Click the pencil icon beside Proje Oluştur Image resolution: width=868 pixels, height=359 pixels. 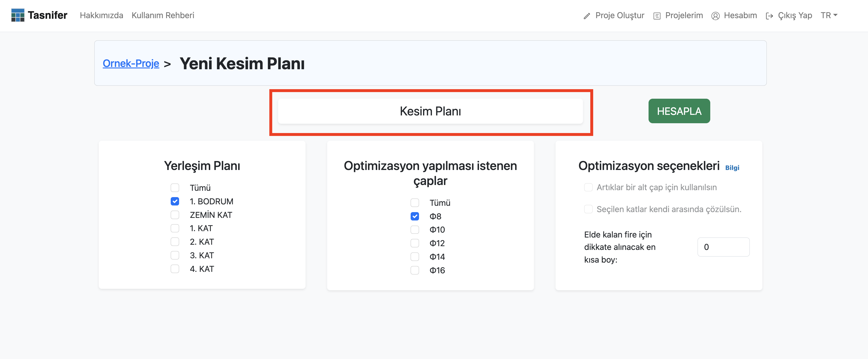pos(587,16)
